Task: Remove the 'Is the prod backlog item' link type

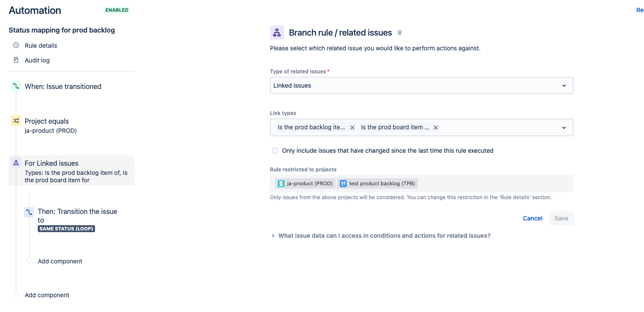Action: [x=352, y=128]
